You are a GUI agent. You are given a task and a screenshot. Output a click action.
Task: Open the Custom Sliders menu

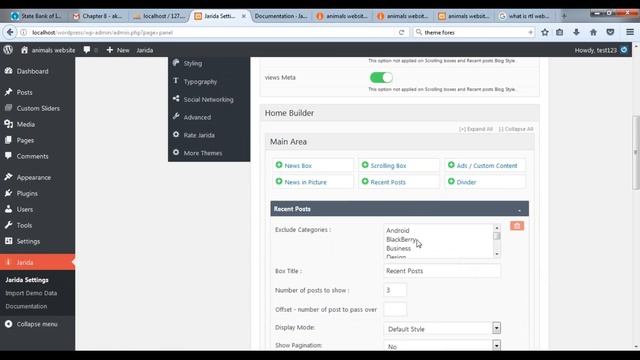pos(38,108)
